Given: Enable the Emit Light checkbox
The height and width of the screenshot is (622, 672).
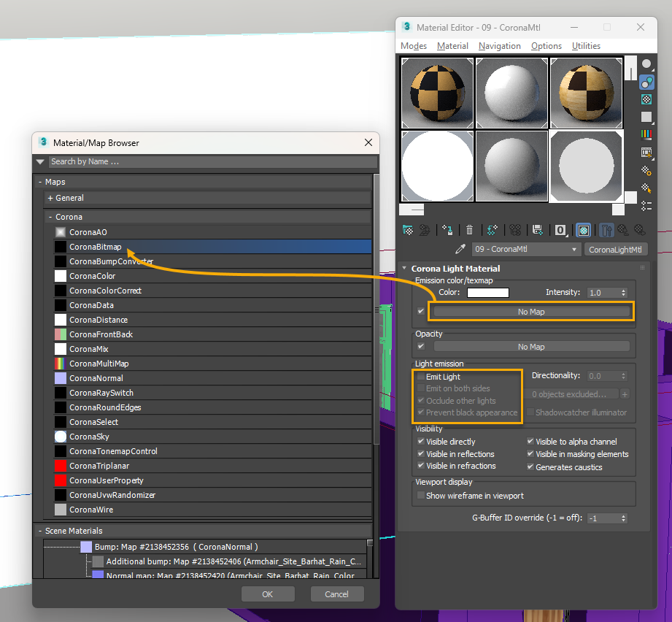Looking at the screenshot, I should (421, 377).
